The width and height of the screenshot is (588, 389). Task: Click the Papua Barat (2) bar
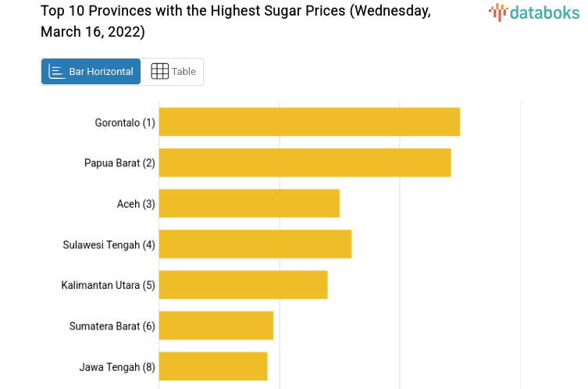click(x=305, y=162)
